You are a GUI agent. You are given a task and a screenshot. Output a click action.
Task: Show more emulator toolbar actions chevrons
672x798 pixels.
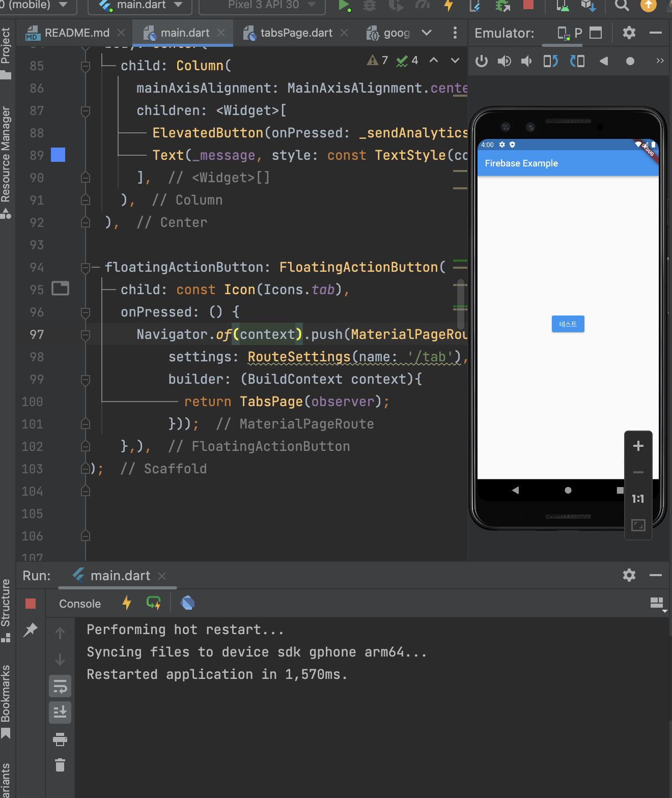click(660, 61)
